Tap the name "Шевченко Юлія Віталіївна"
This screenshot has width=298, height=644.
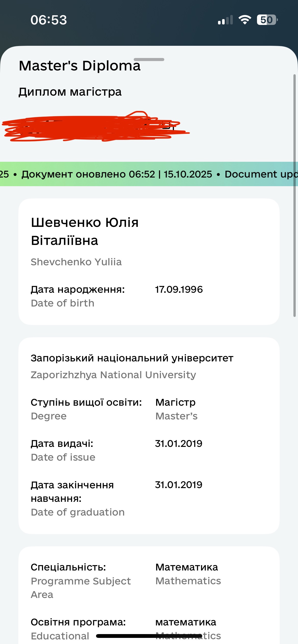click(85, 231)
